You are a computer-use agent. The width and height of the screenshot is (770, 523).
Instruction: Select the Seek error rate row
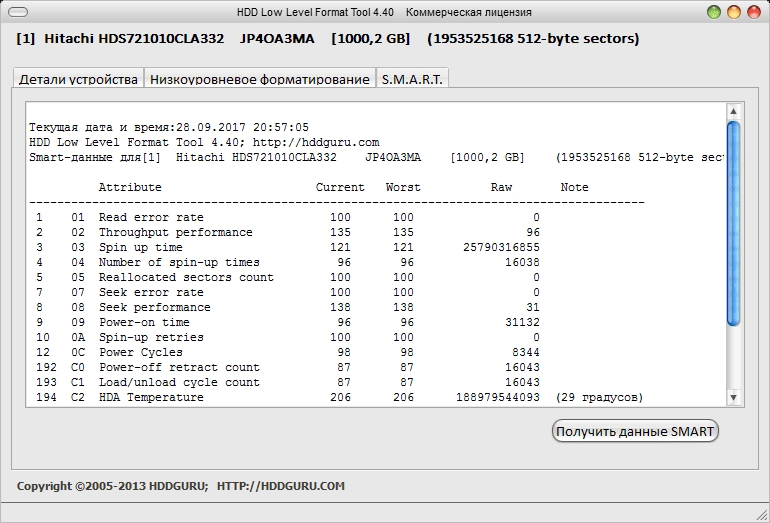(x=287, y=292)
